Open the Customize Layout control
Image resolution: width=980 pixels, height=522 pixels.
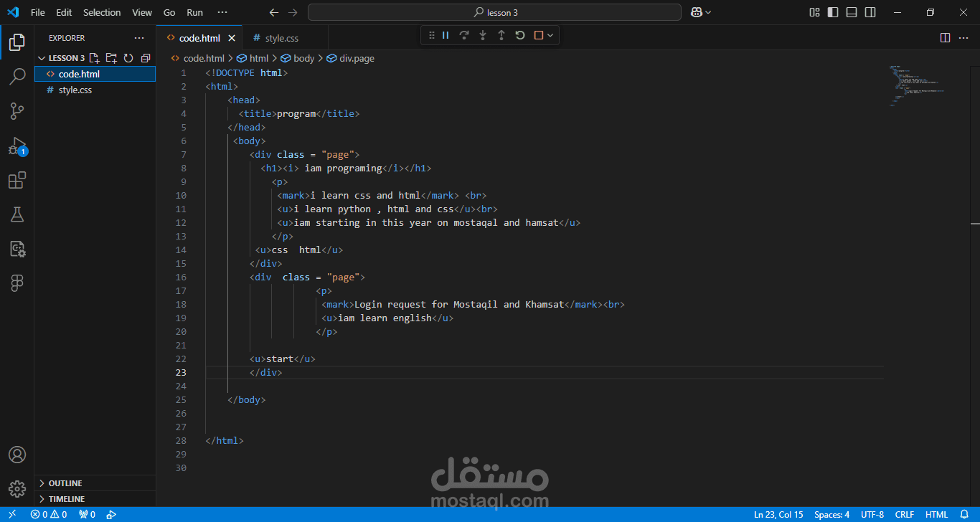click(814, 12)
